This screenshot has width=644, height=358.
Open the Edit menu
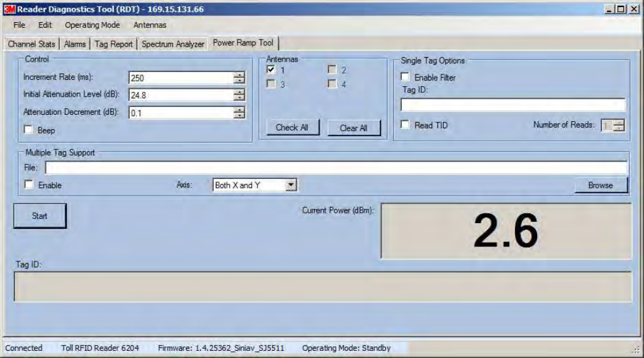[45, 25]
